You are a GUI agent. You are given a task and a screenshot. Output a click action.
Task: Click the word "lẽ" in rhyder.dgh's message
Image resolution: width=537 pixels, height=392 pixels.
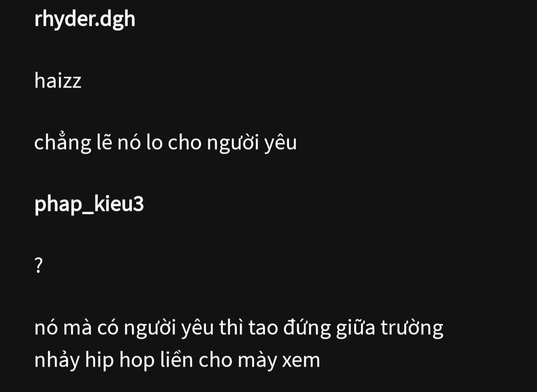[104, 141]
